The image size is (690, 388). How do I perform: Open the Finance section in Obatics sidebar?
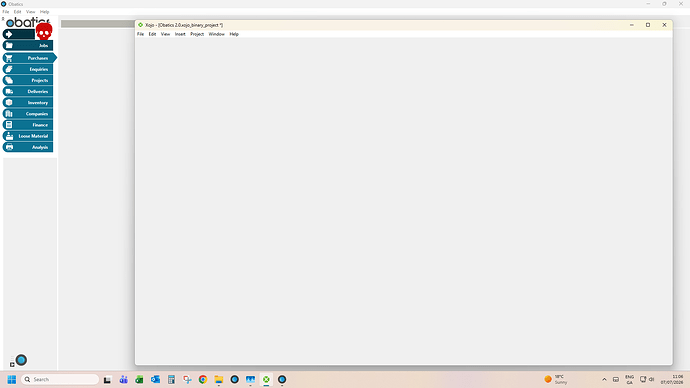pyautogui.click(x=28, y=125)
